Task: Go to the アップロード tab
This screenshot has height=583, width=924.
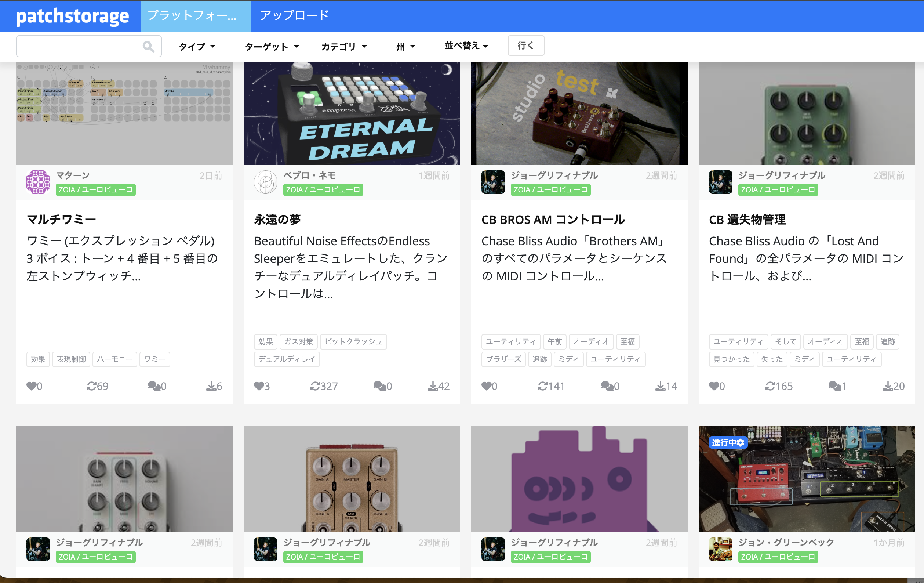Action: (x=294, y=16)
